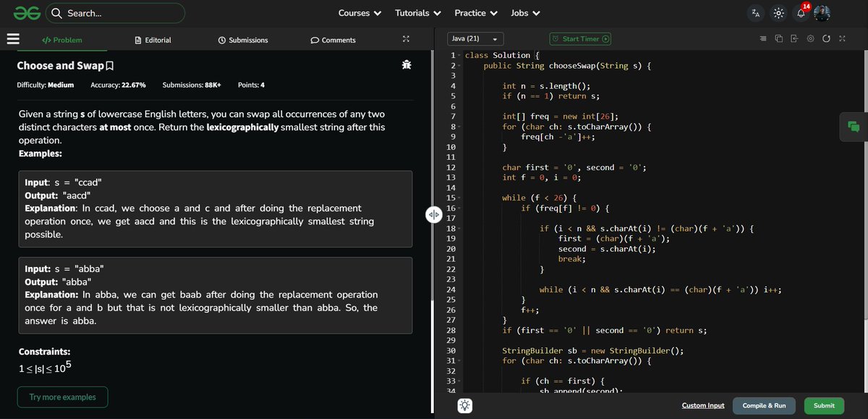Click the panel divider collapse handle
This screenshot has width=868, height=419.
click(x=434, y=213)
